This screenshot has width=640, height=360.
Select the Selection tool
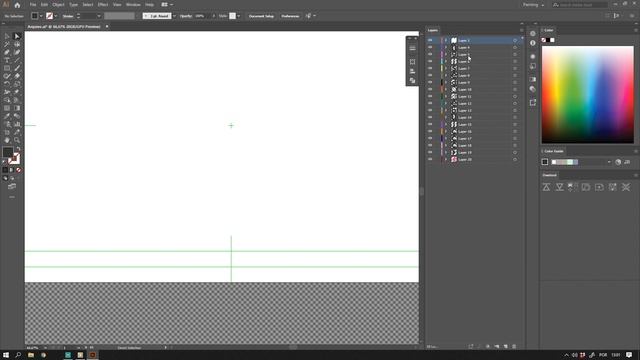tap(7, 36)
